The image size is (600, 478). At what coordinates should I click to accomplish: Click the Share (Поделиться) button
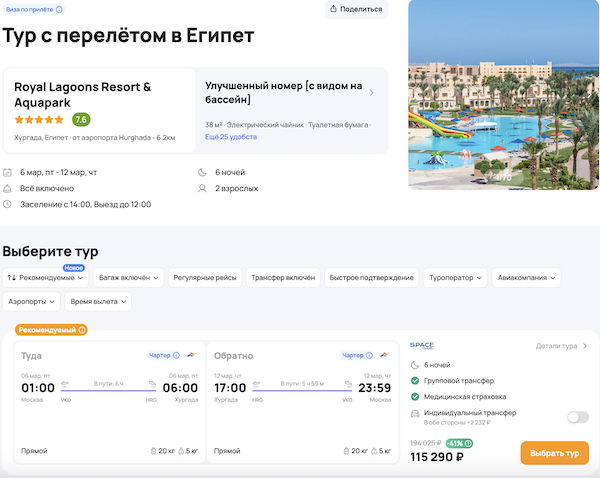click(x=355, y=9)
